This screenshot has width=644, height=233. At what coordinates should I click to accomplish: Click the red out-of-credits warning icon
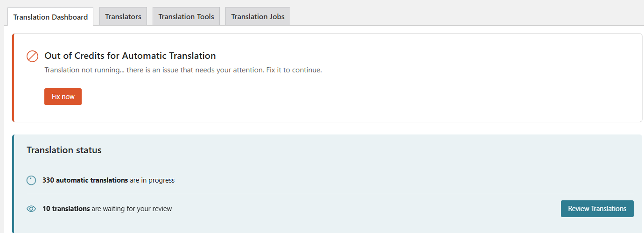(x=32, y=56)
